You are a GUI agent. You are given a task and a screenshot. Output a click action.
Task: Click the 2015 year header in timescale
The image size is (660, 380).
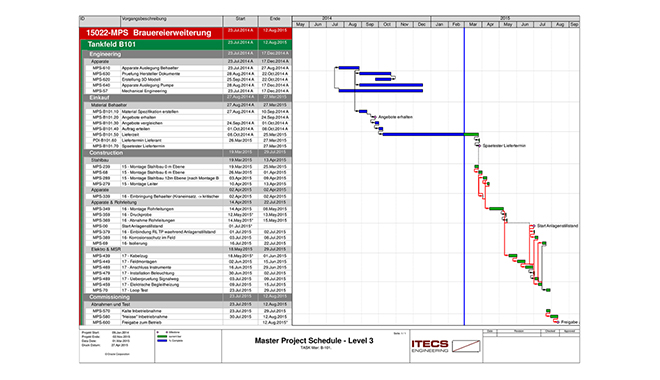[505, 19]
